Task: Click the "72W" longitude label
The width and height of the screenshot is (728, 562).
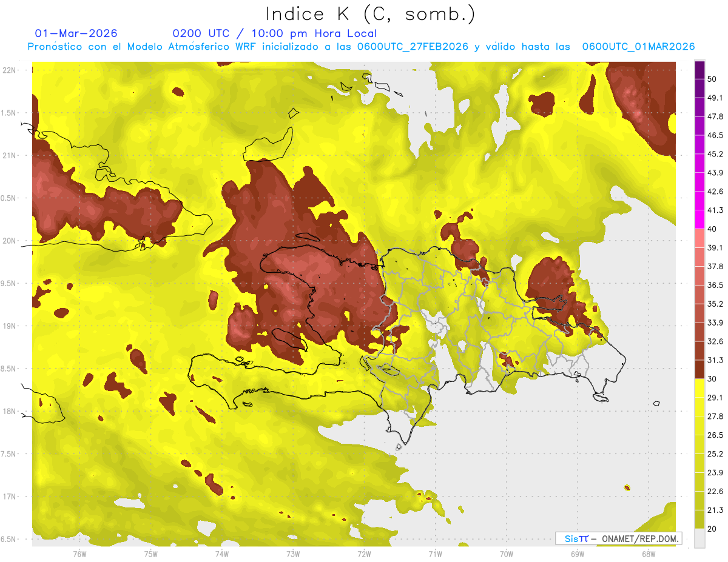Action: [x=364, y=554]
